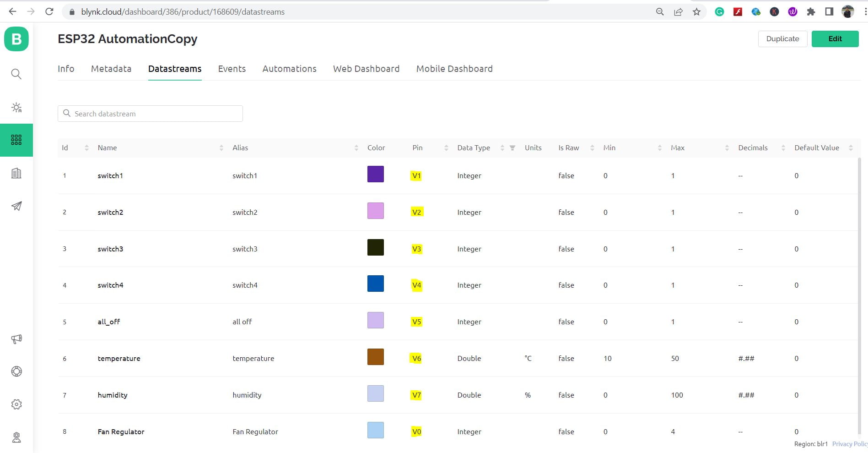Click the Duplicate button
Image resolution: width=868 pixels, height=453 pixels.
pos(782,39)
